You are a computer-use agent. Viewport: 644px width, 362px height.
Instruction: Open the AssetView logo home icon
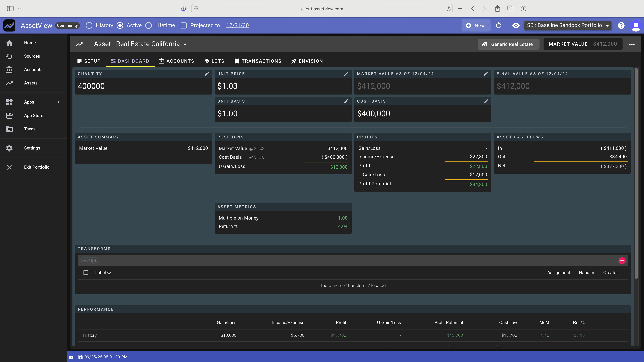(9, 25)
